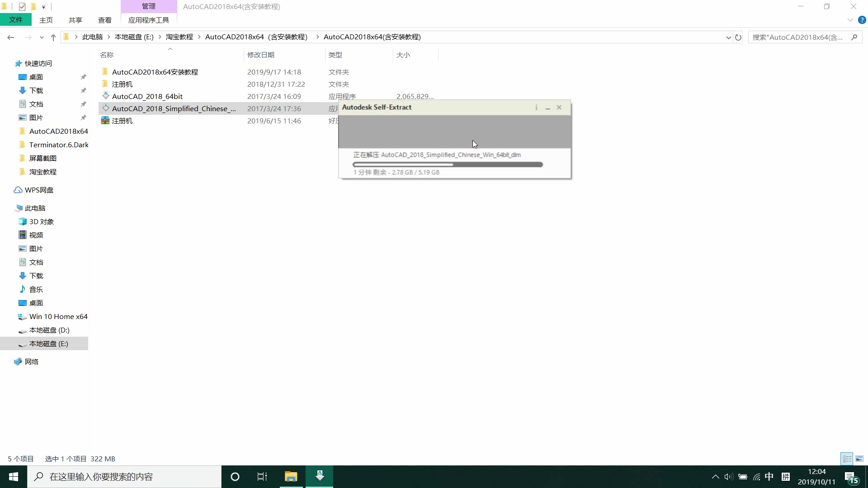Switch to the 查看 ribbon tab

tap(104, 20)
